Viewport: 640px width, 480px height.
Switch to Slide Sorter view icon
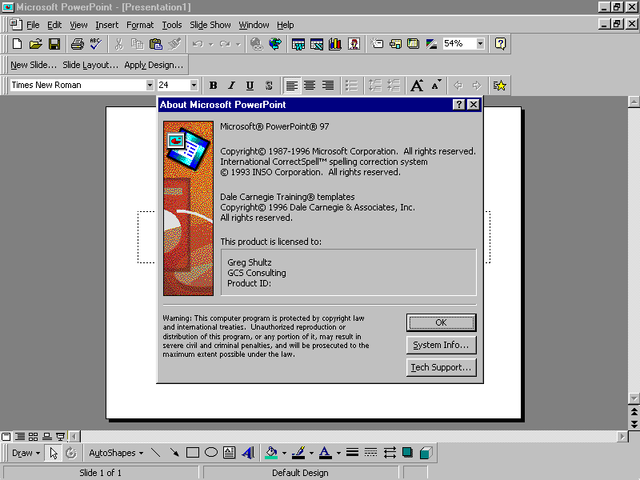click(33, 437)
